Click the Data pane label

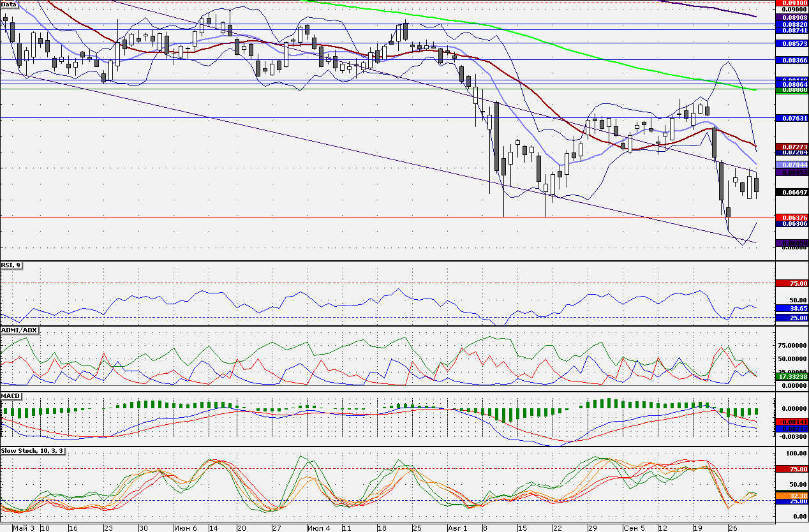(x=9, y=4)
